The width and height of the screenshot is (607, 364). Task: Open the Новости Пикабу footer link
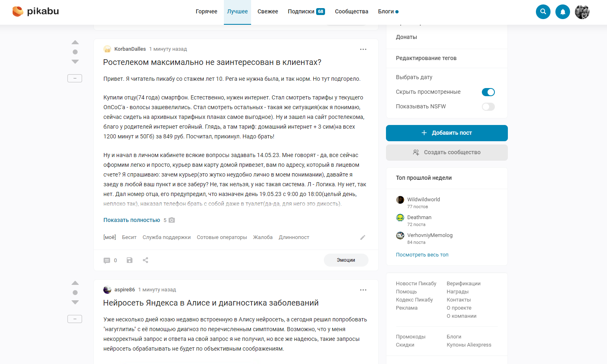416,284
